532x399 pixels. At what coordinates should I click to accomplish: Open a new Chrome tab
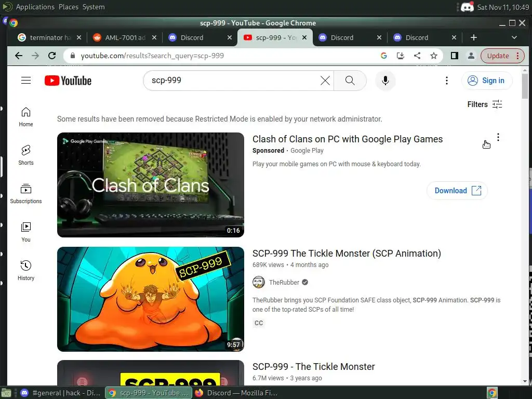tap(474, 37)
